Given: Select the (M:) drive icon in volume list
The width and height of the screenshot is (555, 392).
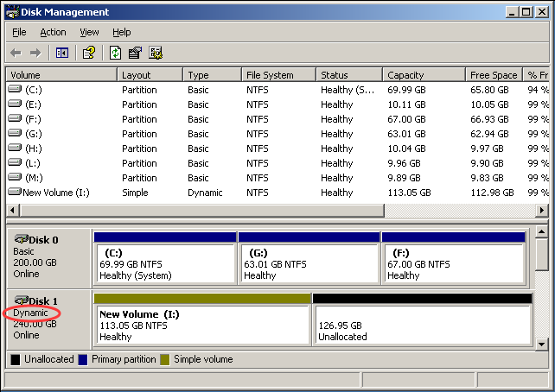Looking at the screenshot, I should 15,177.
